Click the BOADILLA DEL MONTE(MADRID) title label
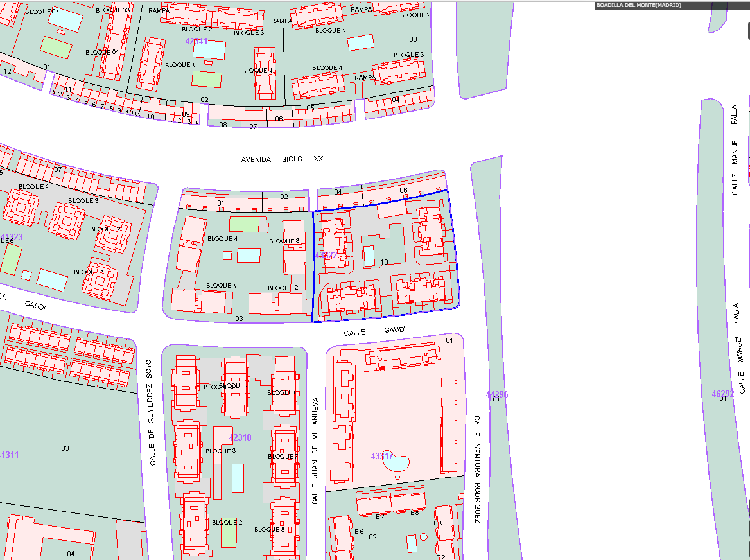 coord(638,5)
